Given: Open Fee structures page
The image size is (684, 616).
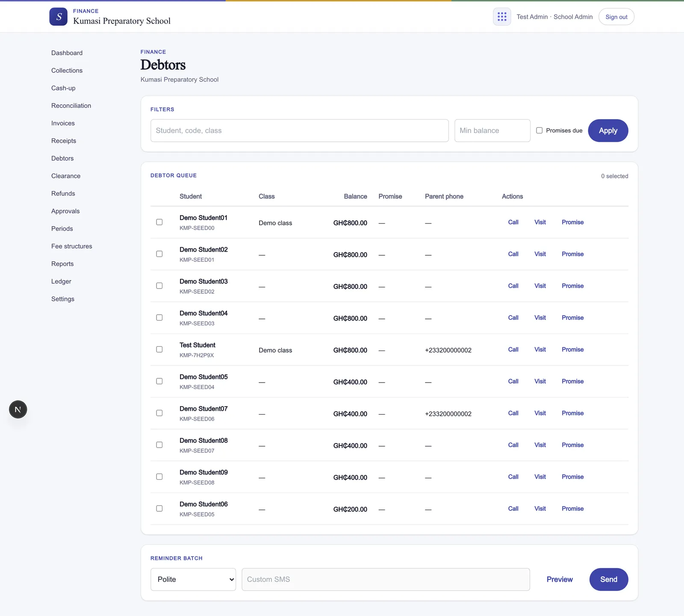Looking at the screenshot, I should pyautogui.click(x=72, y=246).
